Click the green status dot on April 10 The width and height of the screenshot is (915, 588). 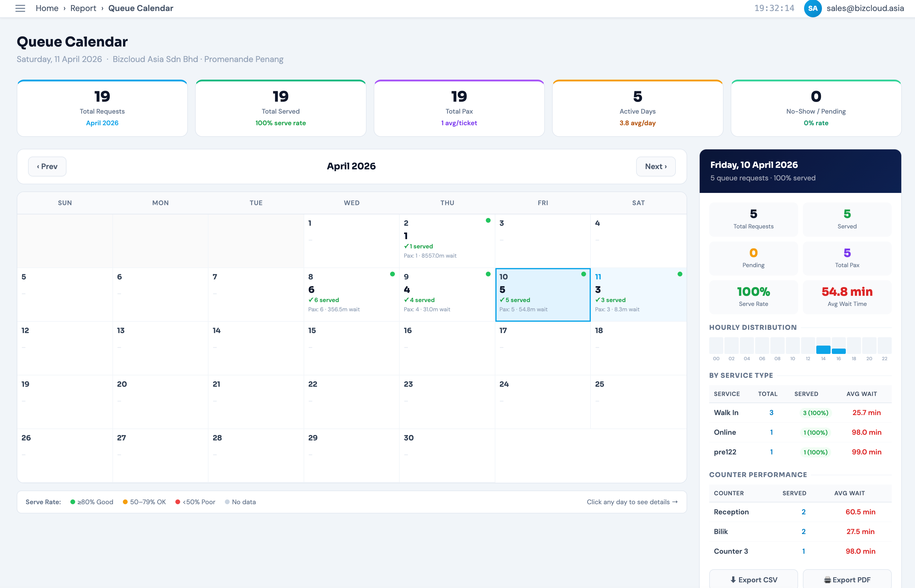[x=584, y=274]
